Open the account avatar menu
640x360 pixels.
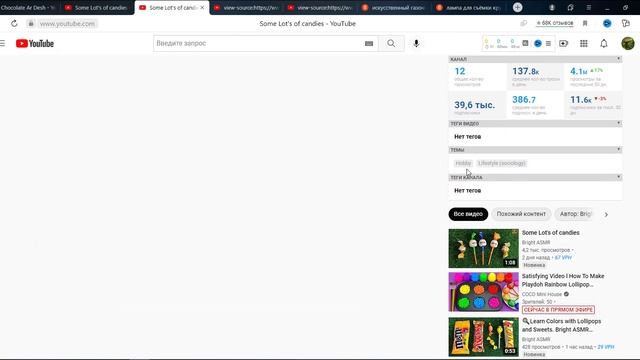tap(628, 43)
